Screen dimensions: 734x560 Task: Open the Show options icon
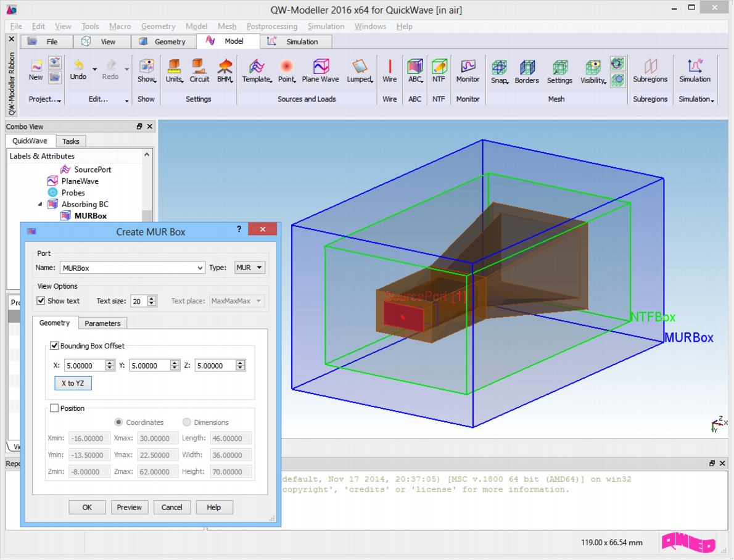[147, 65]
